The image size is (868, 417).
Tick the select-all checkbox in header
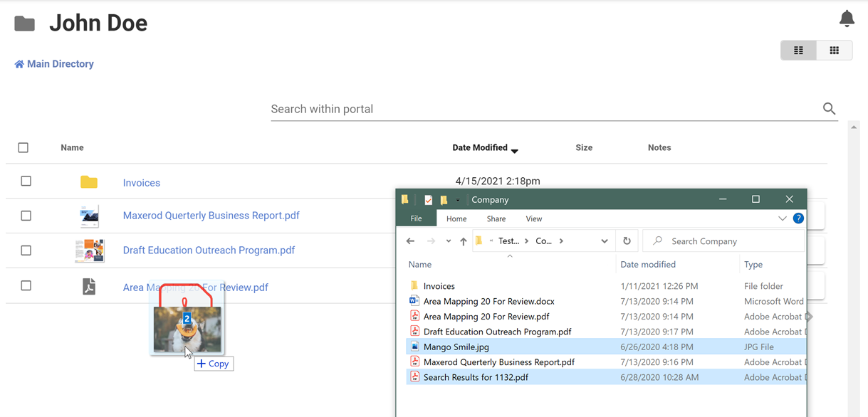pos(23,147)
